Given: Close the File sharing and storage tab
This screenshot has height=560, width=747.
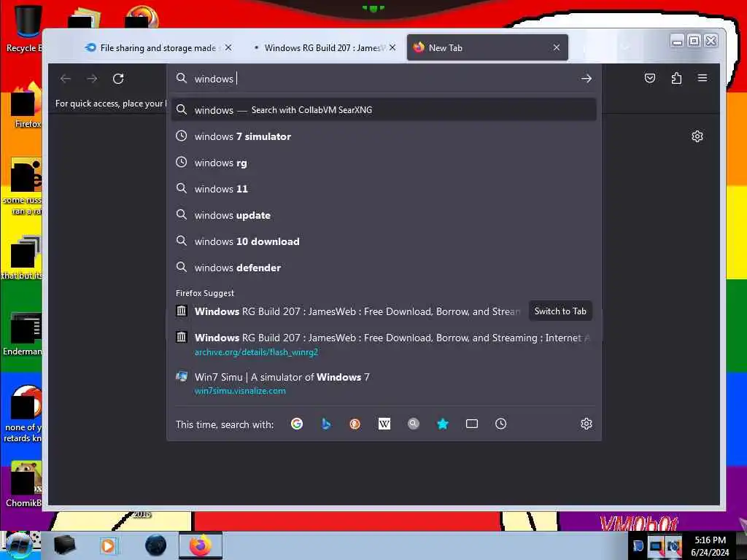Looking at the screenshot, I should pyautogui.click(x=228, y=47).
